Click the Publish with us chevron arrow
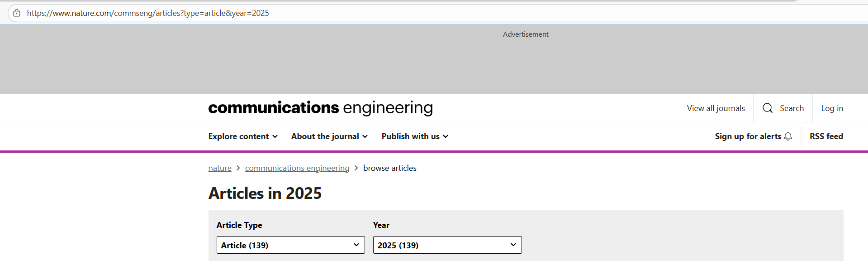The image size is (868, 261). point(446,136)
